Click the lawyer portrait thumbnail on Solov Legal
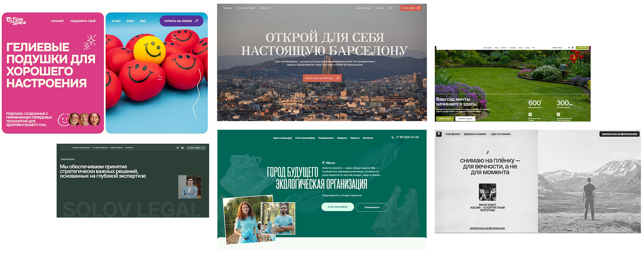644x257 pixels. [x=190, y=186]
